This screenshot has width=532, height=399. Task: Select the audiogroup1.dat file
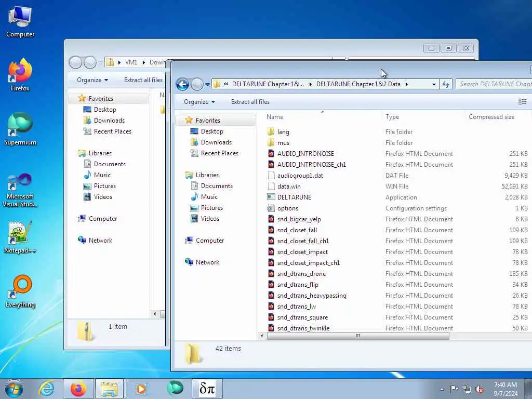pyautogui.click(x=300, y=176)
